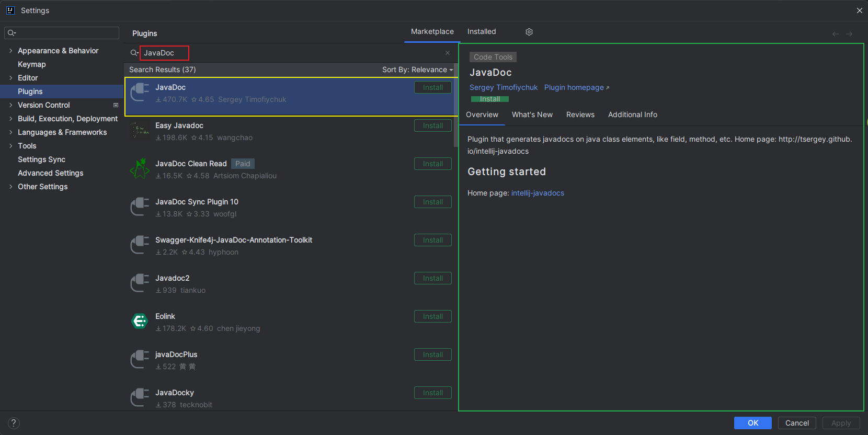The image size is (868, 435).
Task: Select the Eolink plugin name
Action: point(165,316)
